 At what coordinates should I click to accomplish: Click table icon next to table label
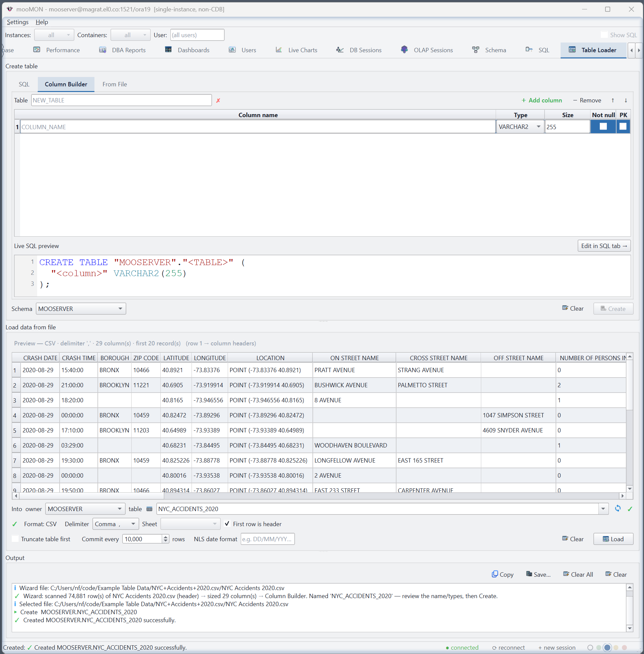click(x=149, y=509)
